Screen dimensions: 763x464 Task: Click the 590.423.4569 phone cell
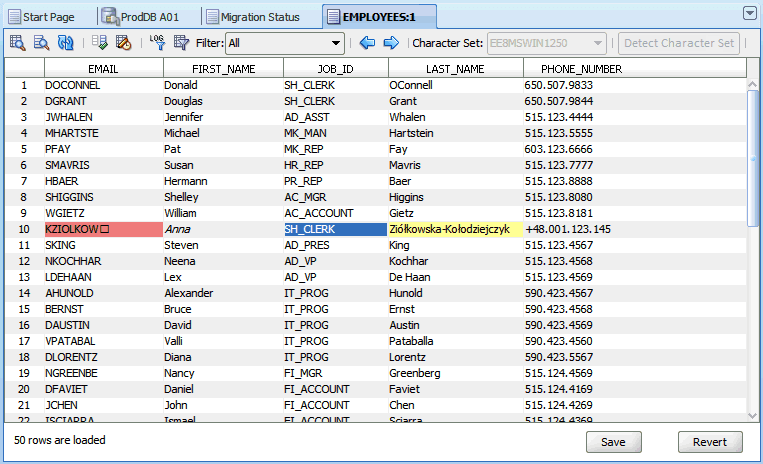click(x=635, y=325)
